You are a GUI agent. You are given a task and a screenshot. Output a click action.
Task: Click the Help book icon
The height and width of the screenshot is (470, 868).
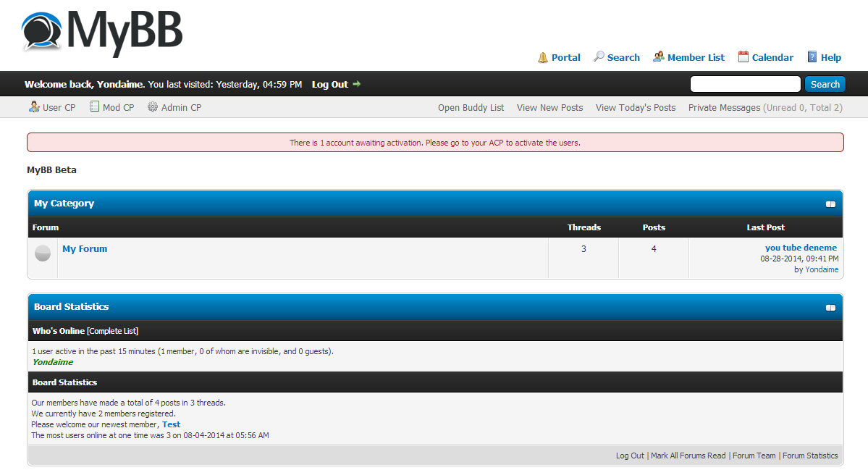(x=812, y=56)
